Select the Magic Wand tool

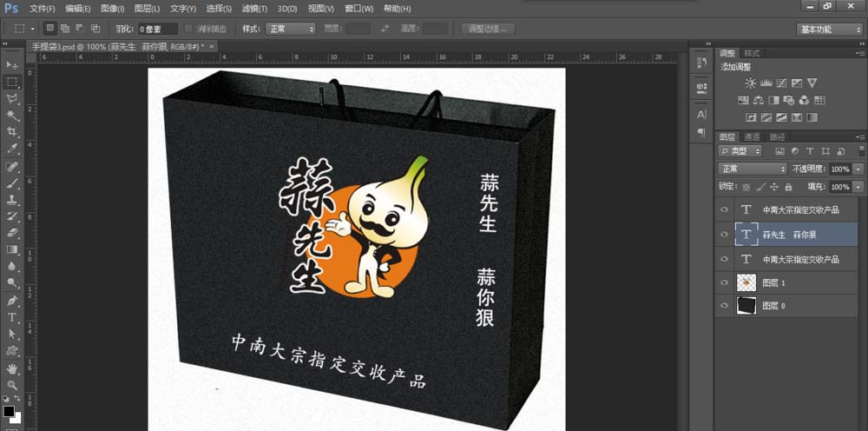click(11, 116)
